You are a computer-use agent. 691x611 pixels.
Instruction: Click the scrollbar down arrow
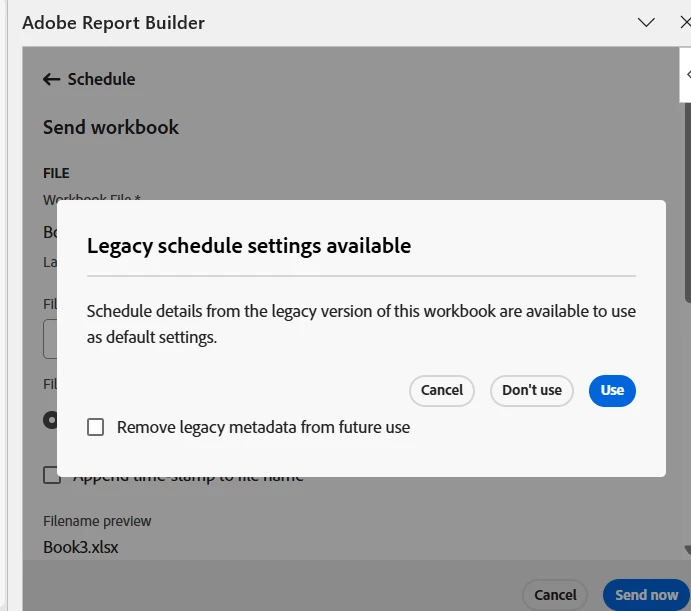pos(687,549)
